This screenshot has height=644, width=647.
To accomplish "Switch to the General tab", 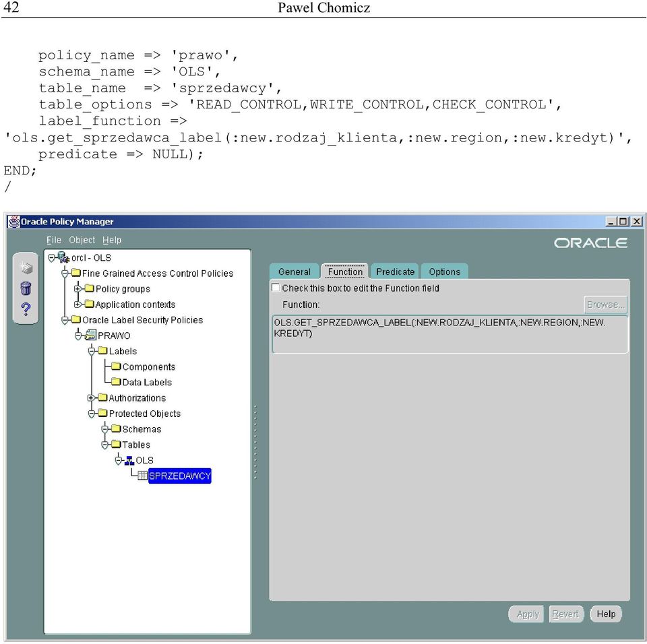I will coord(295,271).
